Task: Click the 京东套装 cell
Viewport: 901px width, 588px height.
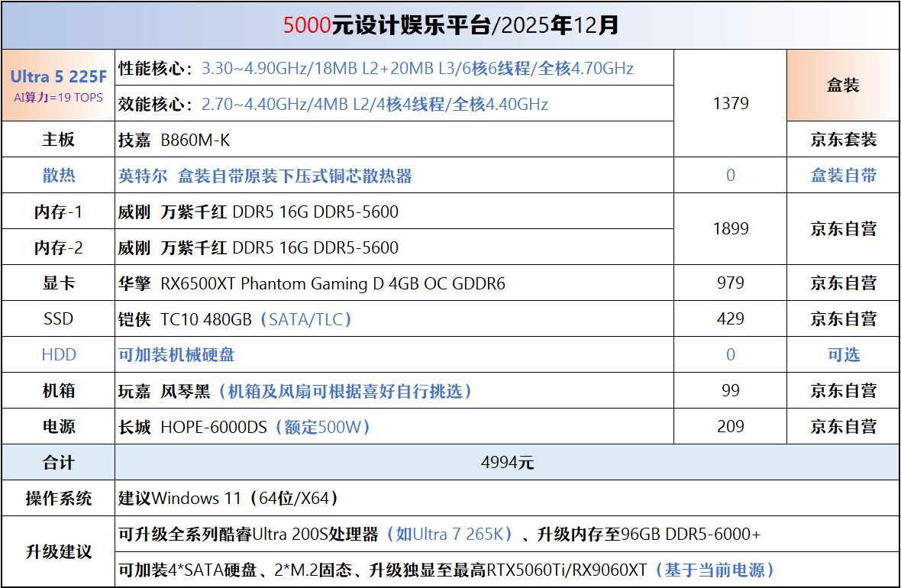Action: (843, 139)
